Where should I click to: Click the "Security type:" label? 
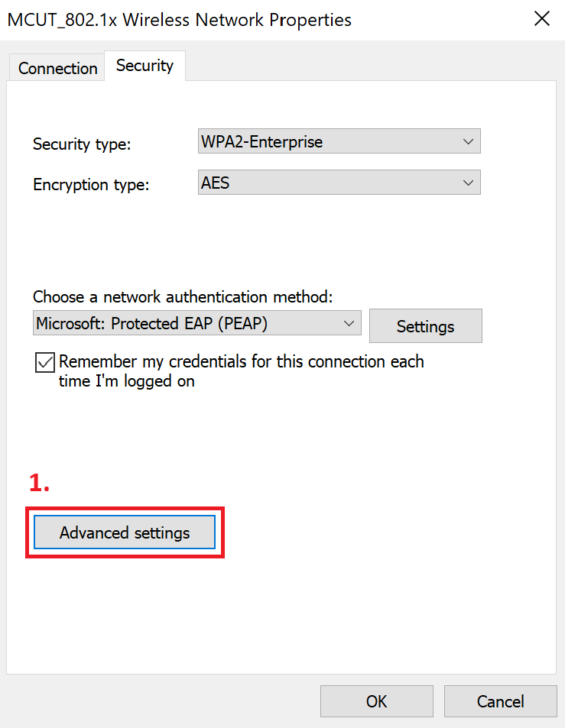tap(82, 144)
